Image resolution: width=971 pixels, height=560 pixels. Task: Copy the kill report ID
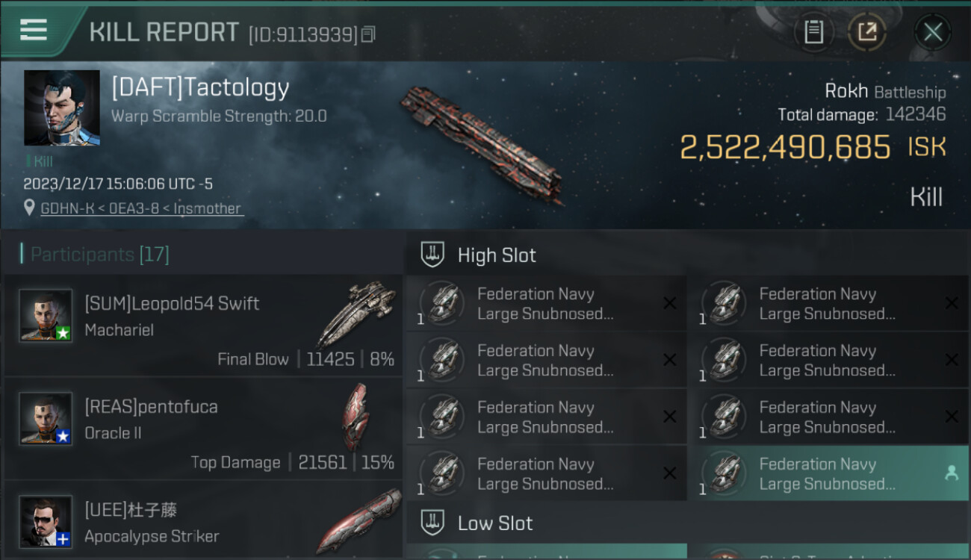point(368,34)
